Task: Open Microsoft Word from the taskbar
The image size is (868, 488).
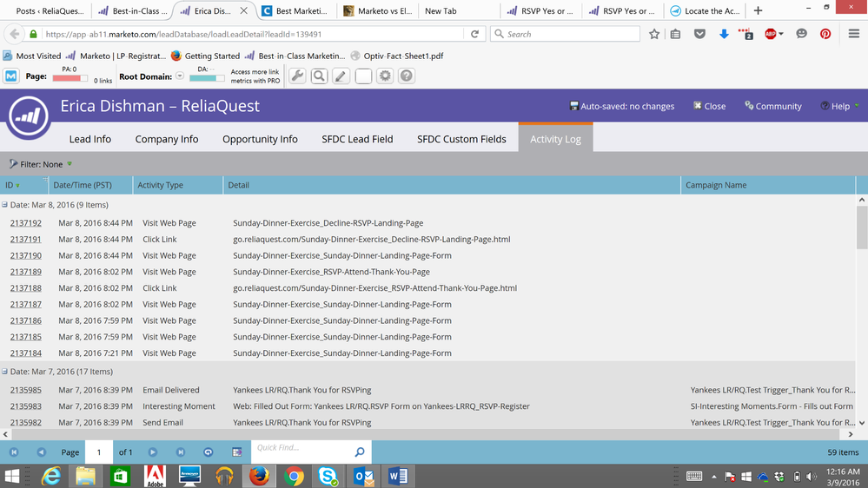Action: click(x=397, y=476)
